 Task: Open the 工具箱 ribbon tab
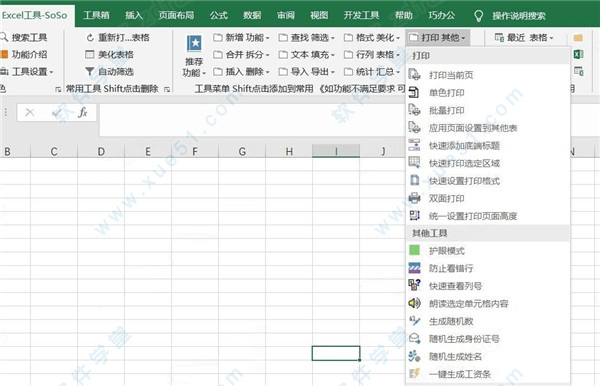pyautogui.click(x=96, y=16)
